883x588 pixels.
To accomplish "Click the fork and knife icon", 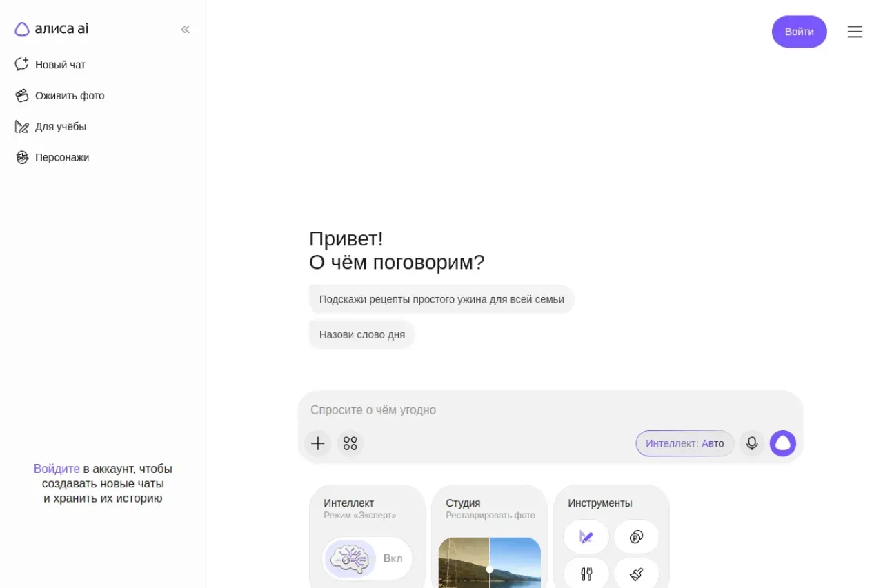I will 586,574.
